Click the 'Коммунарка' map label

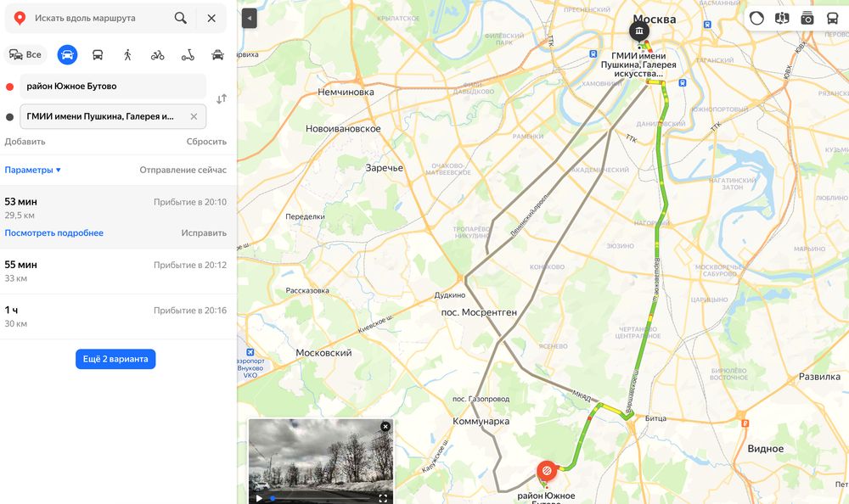point(481,421)
